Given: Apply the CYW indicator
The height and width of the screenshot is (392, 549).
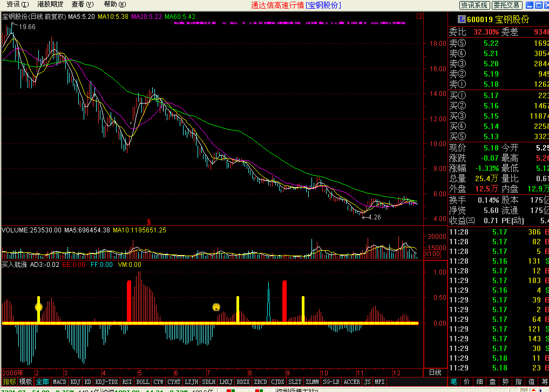Looking at the screenshot, I should 158,382.
